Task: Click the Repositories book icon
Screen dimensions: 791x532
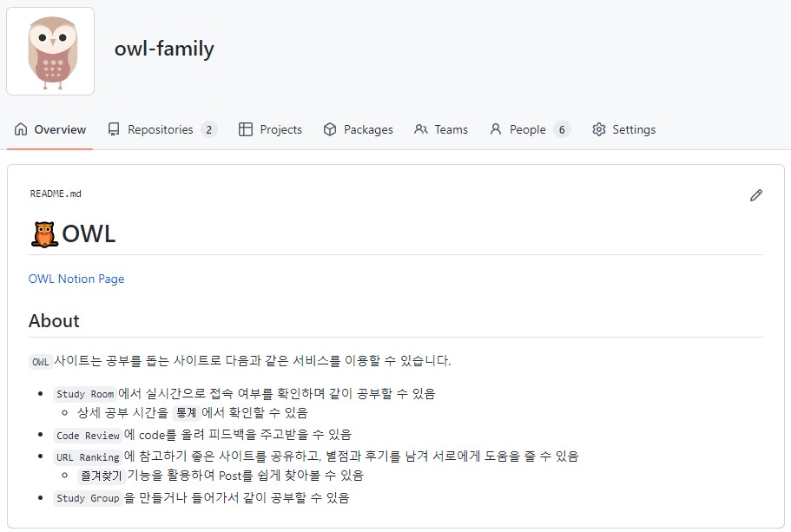Action: pyautogui.click(x=114, y=129)
